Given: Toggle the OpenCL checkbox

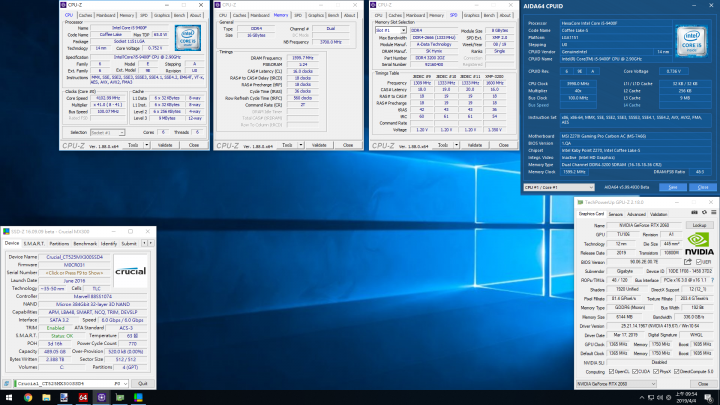Looking at the screenshot, I should tap(612, 371).
